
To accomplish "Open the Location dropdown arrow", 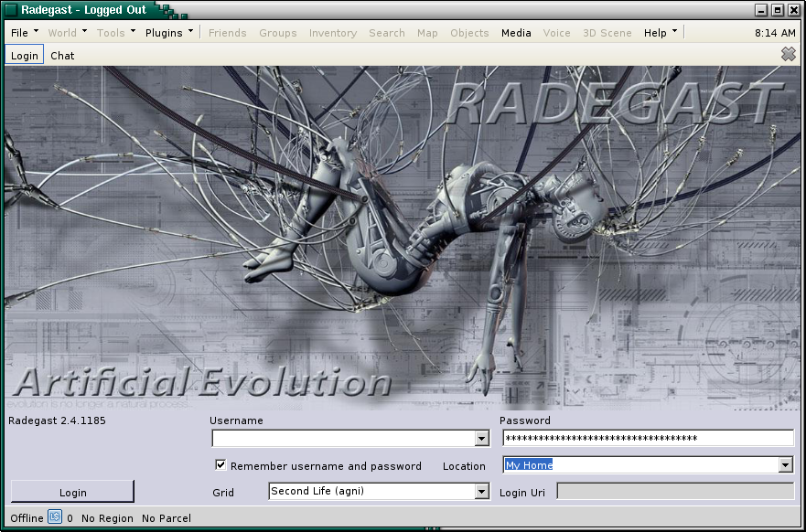I will coord(786,465).
